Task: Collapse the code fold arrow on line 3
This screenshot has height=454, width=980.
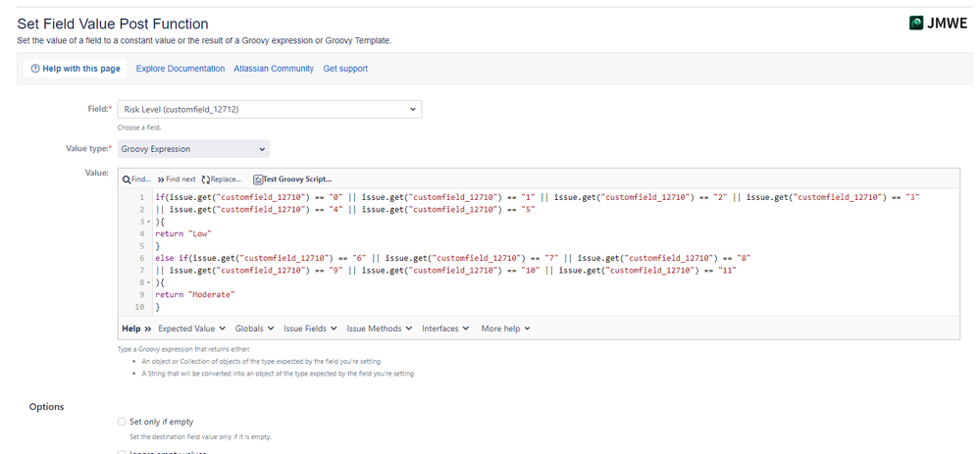Action: pos(148,222)
